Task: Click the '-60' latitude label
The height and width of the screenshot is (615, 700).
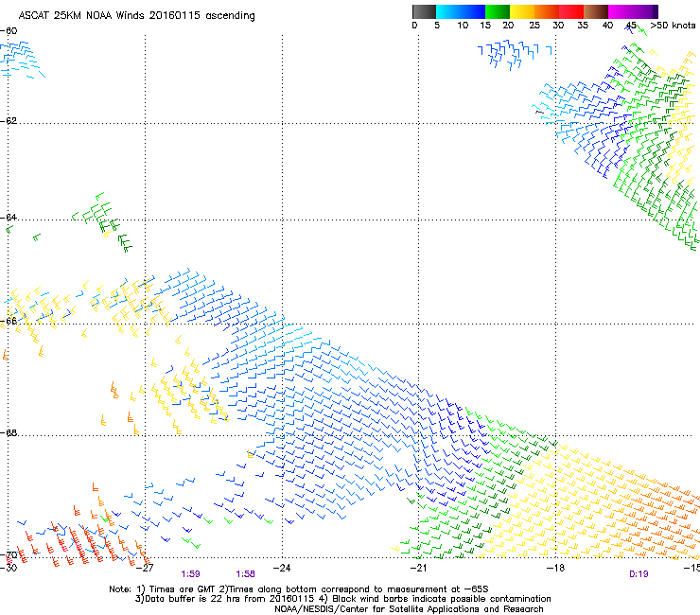Action: click(9, 31)
